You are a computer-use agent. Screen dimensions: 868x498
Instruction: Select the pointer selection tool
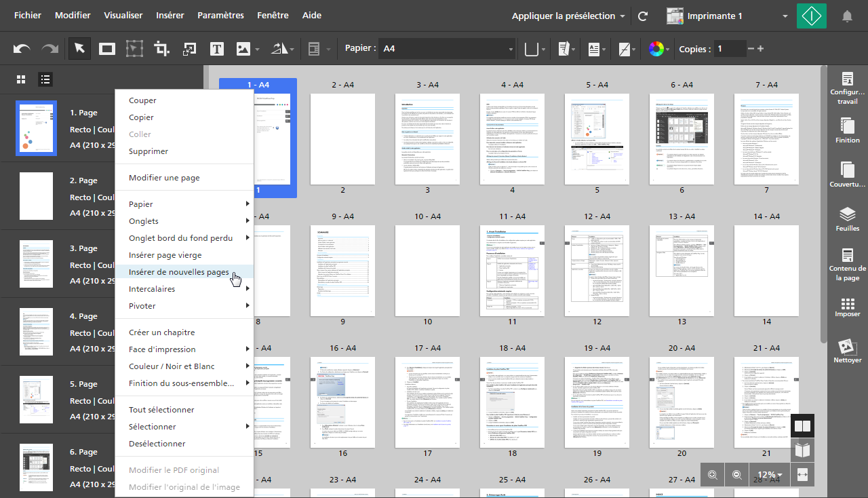point(80,49)
